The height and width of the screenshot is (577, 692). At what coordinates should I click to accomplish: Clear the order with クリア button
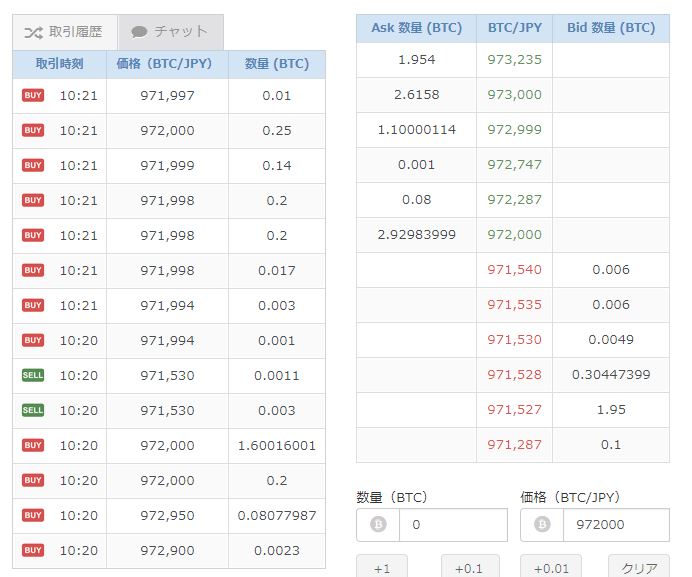pos(639,566)
